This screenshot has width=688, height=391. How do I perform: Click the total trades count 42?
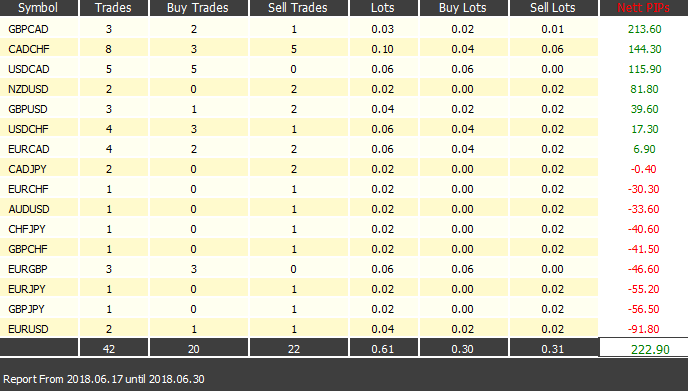click(x=109, y=349)
